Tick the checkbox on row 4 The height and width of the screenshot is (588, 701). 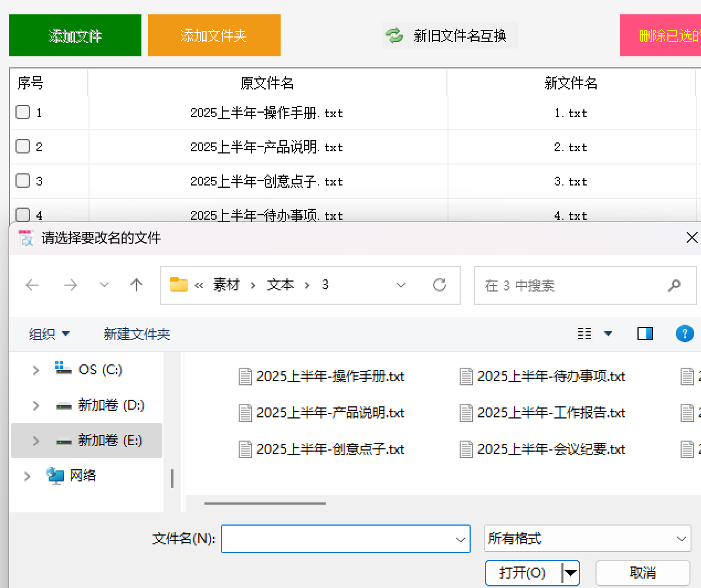[x=22, y=215]
